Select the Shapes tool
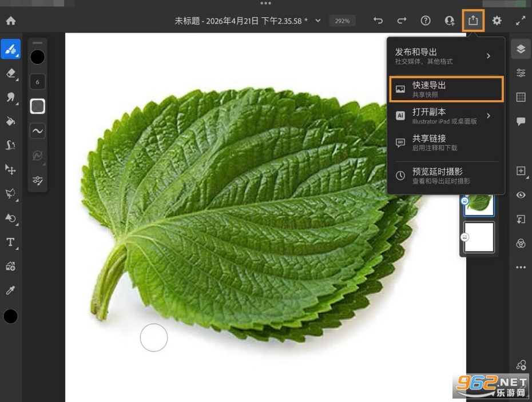 [x=10, y=218]
